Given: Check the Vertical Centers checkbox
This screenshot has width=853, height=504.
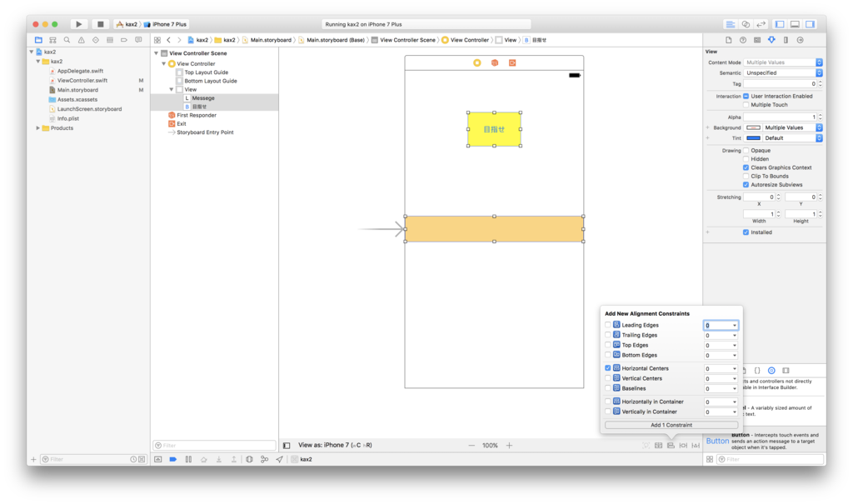Looking at the screenshot, I should click(x=607, y=378).
